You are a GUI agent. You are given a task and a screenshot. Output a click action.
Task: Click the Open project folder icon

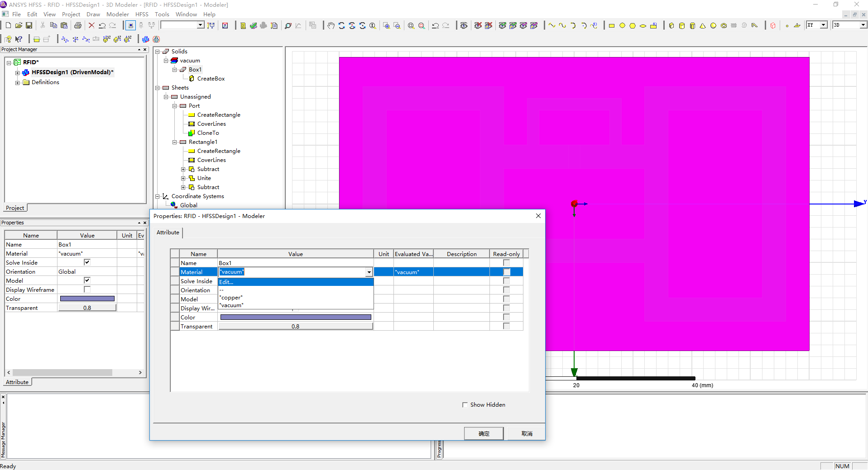[19, 25]
